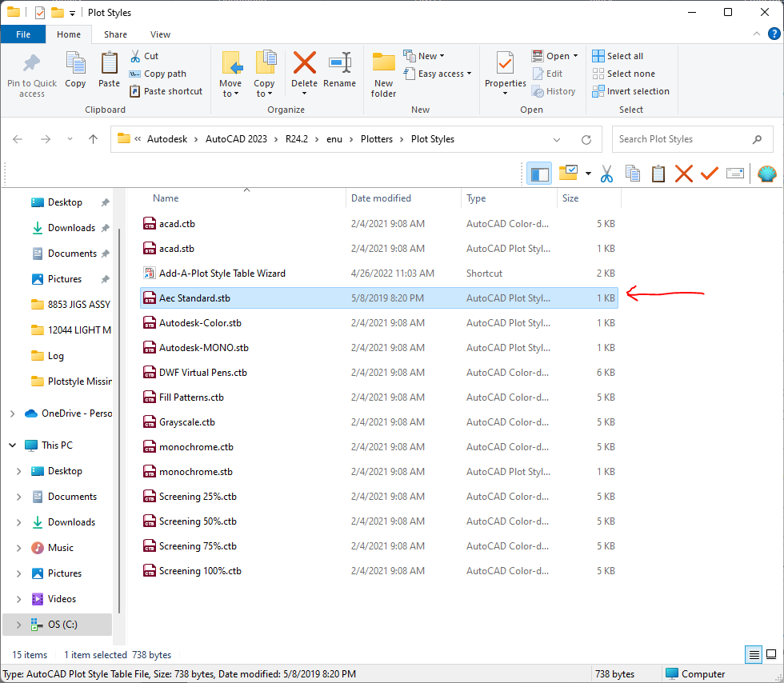The width and height of the screenshot is (784, 683).
Task: Click the seashell icon at the toolbar's right end
Action: point(766,174)
